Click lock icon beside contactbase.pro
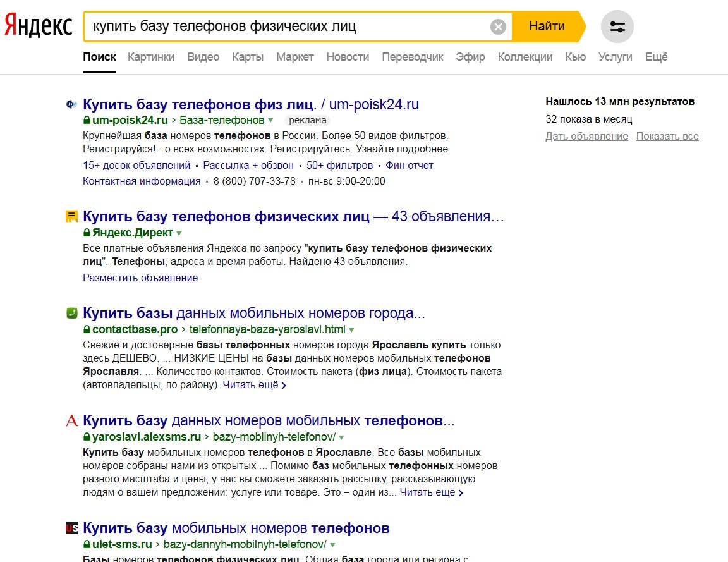Image resolution: width=728 pixels, height=562 pixels. pos(87,329)
